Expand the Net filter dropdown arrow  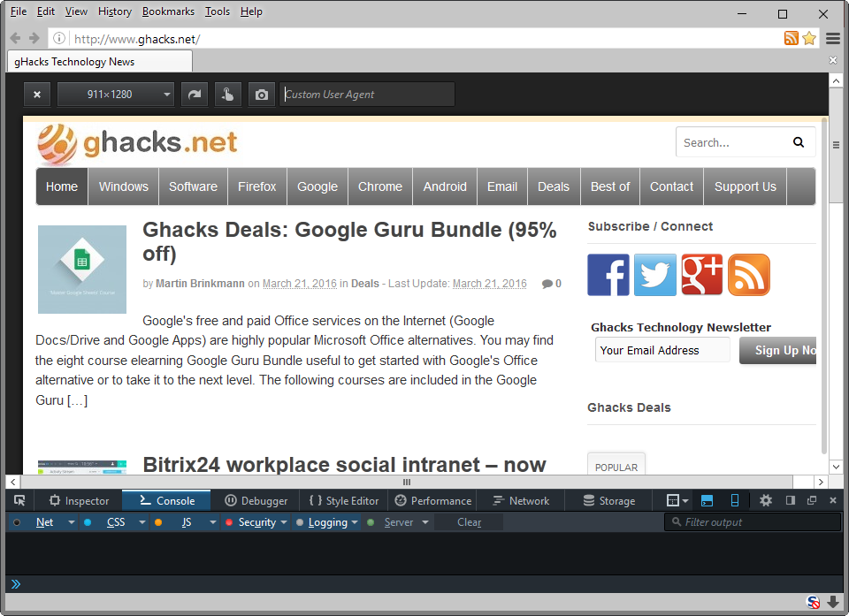pos(71,522)
